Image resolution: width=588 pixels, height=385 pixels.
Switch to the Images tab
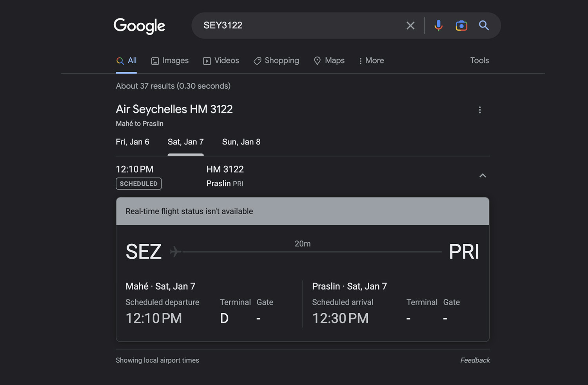point(170,60)
